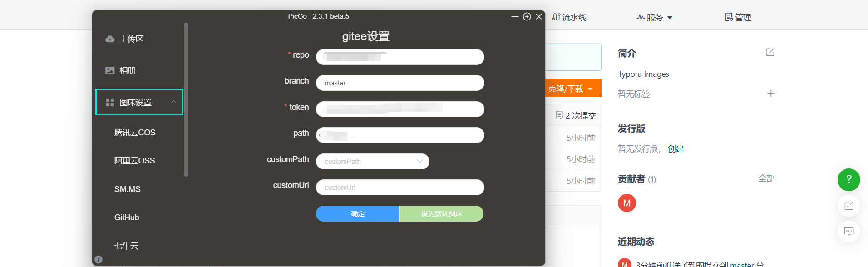The height and width of the screenshot is (267, 868).
Task: Focus the repo input field
Action: coord(400,57)
